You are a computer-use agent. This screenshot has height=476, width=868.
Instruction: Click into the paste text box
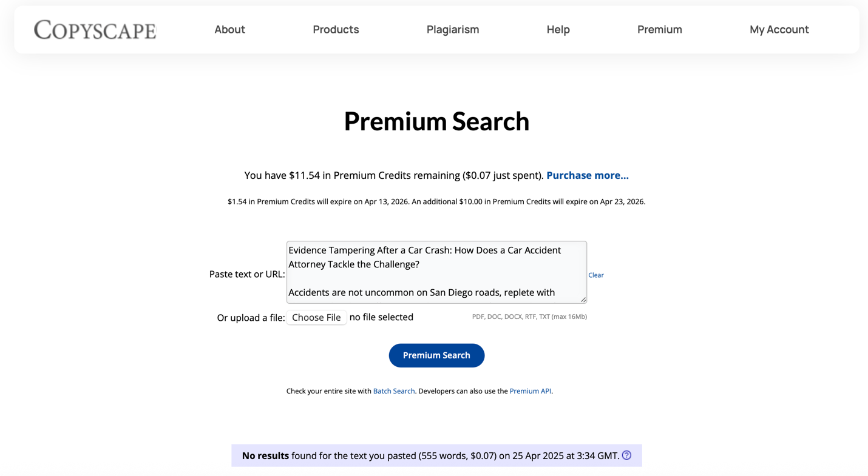tap(436, 272)
